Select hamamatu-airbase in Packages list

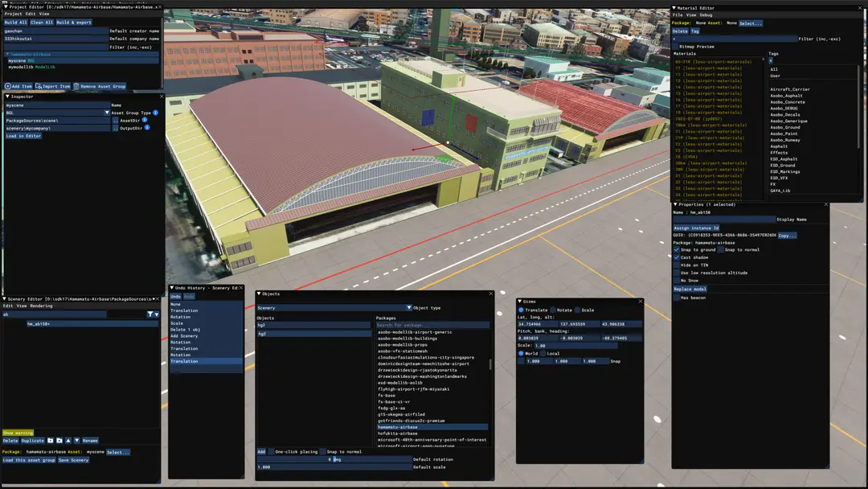[432, 427]
